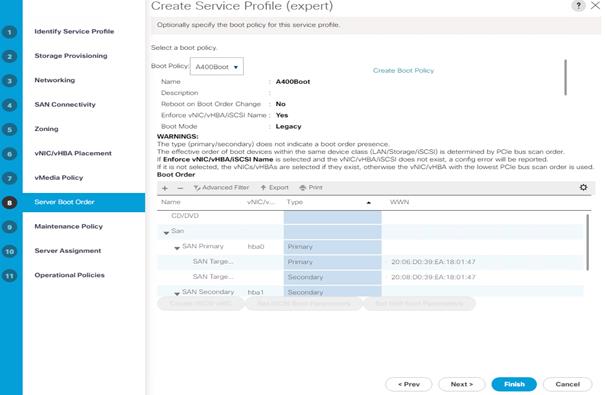
Task: Go to Zoning step
Action: coord(46,128)
